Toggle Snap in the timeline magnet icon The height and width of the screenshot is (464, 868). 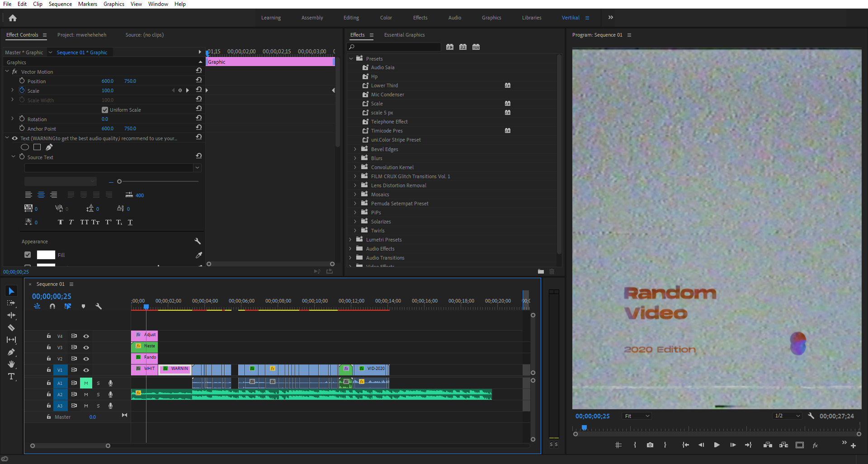coord(52,306)
